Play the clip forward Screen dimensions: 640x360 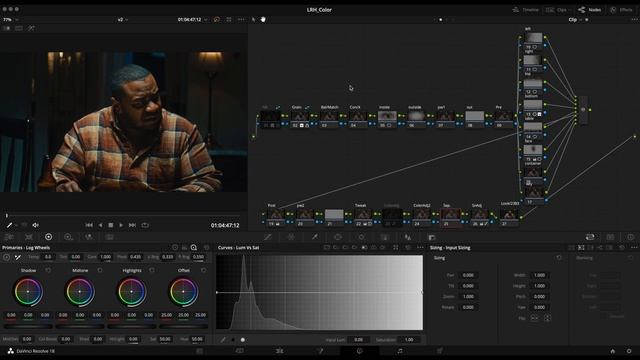121,225
